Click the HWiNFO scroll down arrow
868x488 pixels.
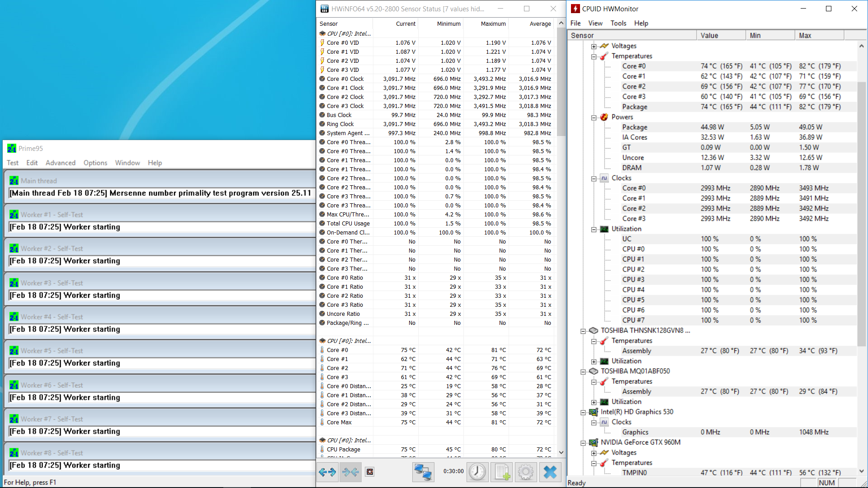click(x=561, y=452)
